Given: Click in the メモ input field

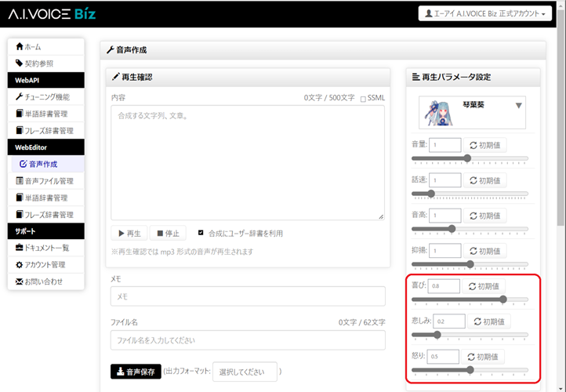Looking at the screenshot, I should pos(248,296).
